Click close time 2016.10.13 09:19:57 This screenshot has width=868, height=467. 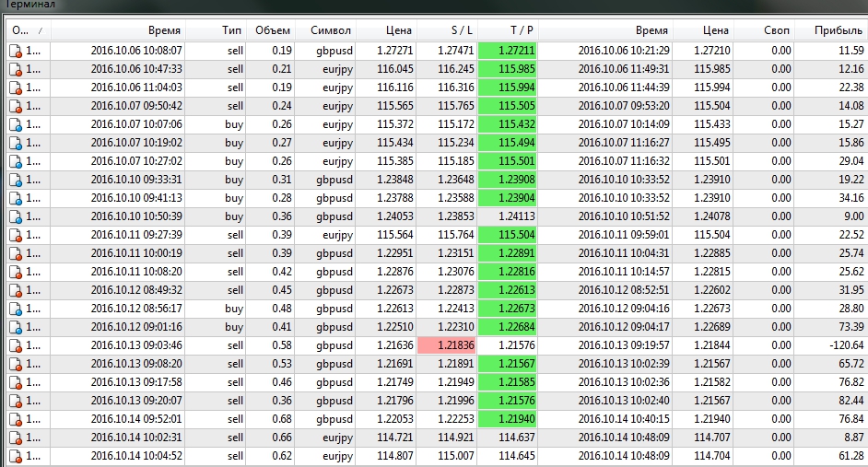click(x=624, y=345)
